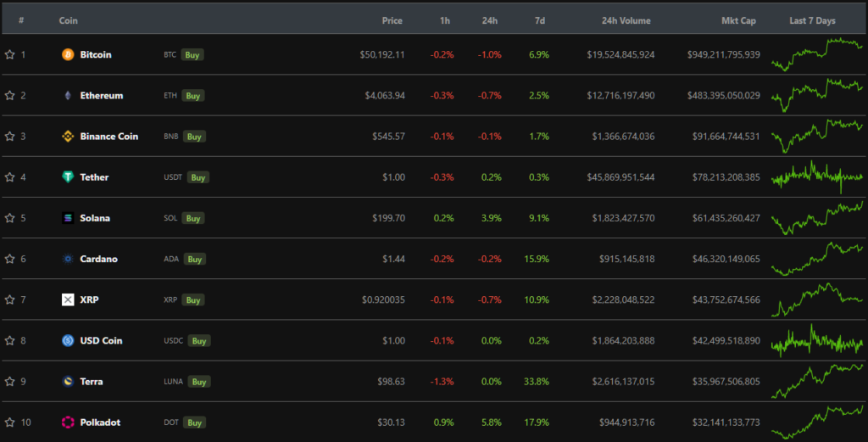Screen dimensions: 868x442
Task: Sort by the 24h Volume column header
Action: click(626, 20)
